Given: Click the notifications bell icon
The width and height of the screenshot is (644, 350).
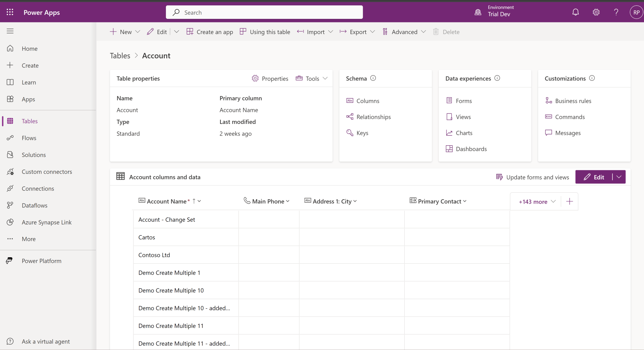Looking at the screenshot, I should tap(575, 12).
